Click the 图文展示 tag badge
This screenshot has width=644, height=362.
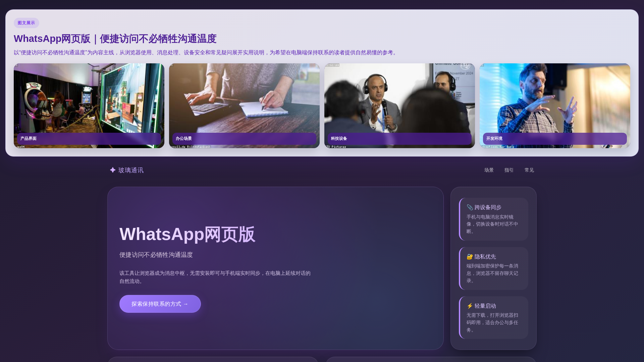[26, 23]
